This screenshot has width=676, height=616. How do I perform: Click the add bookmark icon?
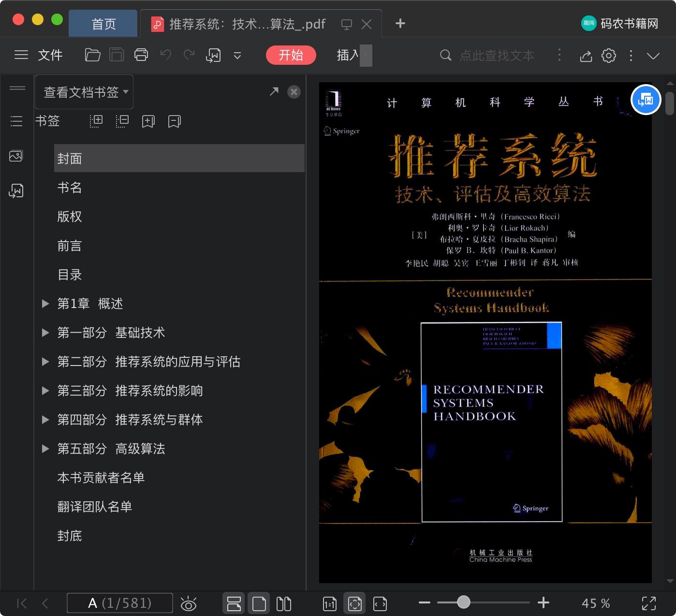(148, 121)
